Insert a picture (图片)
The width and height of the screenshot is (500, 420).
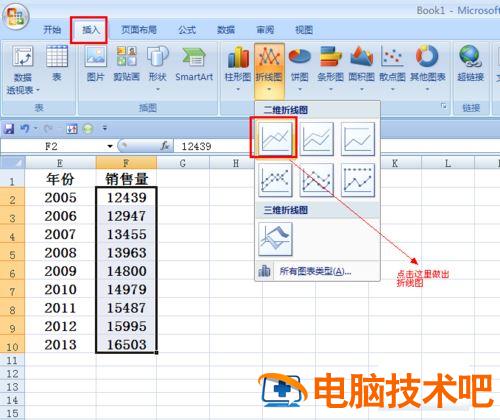click(95, 63)
